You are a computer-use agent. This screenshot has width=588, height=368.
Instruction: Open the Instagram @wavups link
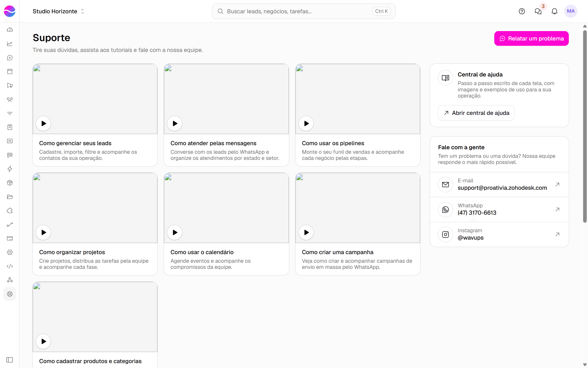pyautogui.click(x=499, y=234)
